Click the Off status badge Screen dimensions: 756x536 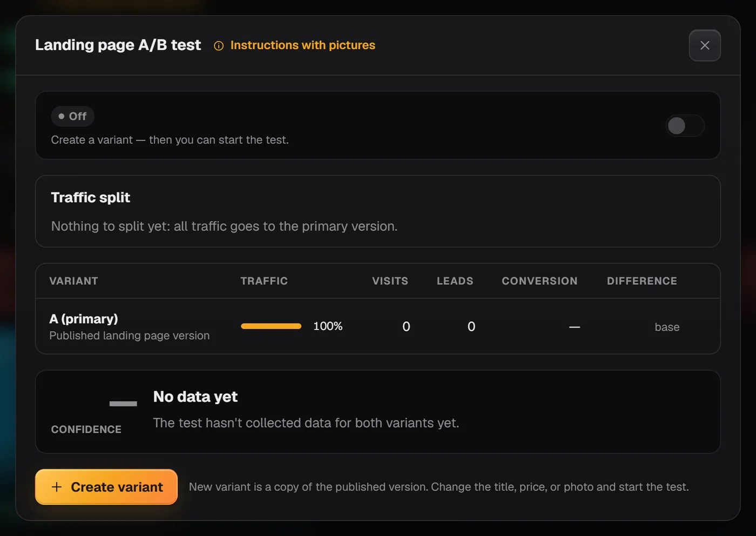[72, 116]
